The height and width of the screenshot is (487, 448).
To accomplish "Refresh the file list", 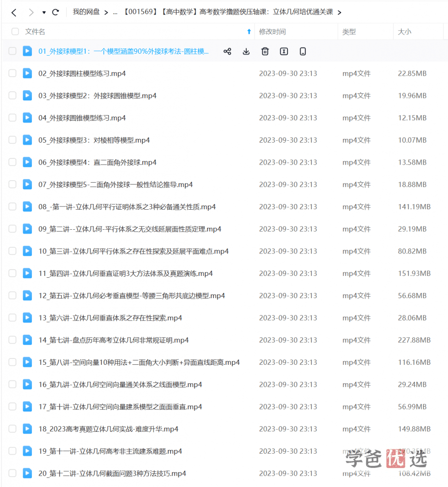I will [x=56, y=12].
